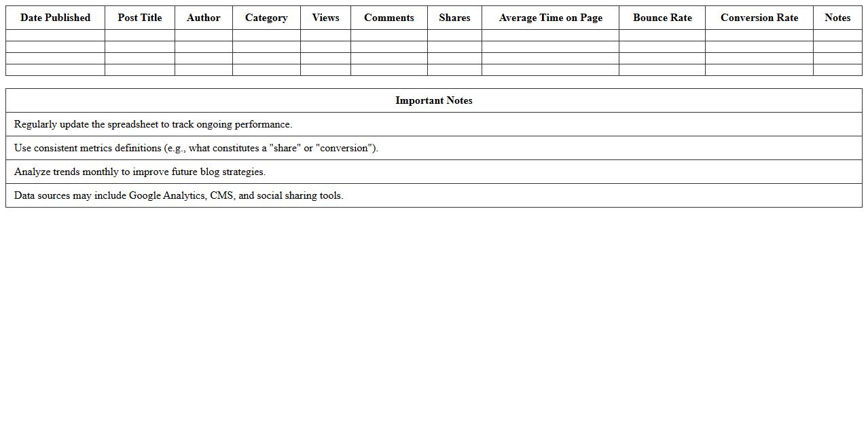Click the last empty cell under Views
Image resolution: width=868 pixels, height=441 pixels.
tap(325, 70)
